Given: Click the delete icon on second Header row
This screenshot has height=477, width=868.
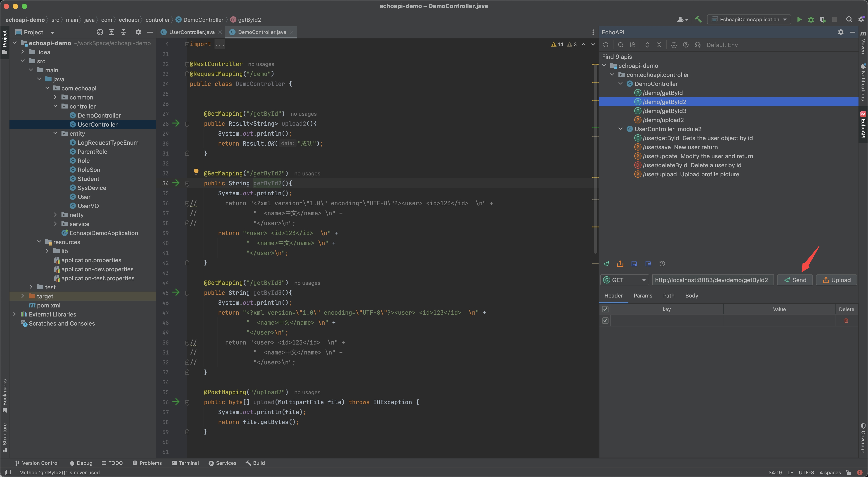Looking at the screenshot, I should coord(846,320).
